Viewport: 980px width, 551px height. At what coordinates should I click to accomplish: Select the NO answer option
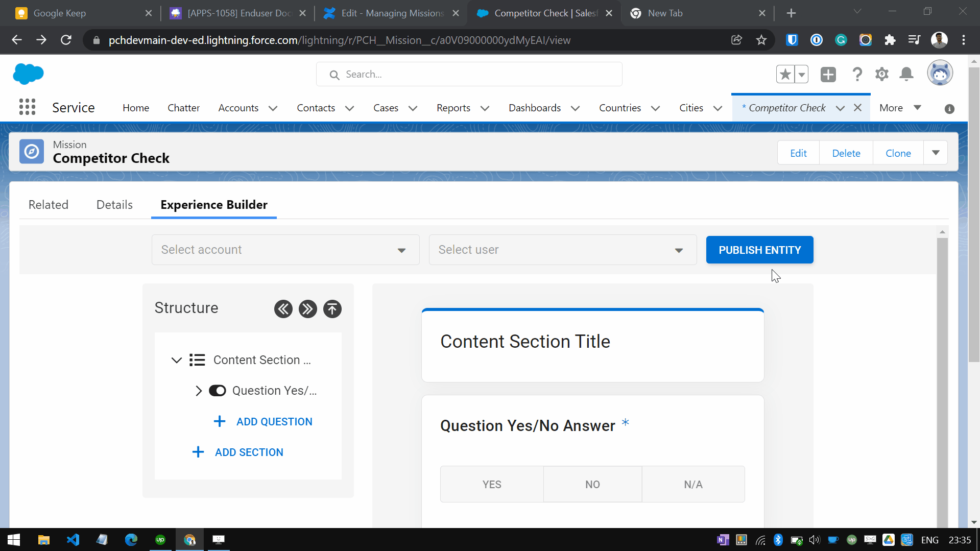(x=592, y=484)
